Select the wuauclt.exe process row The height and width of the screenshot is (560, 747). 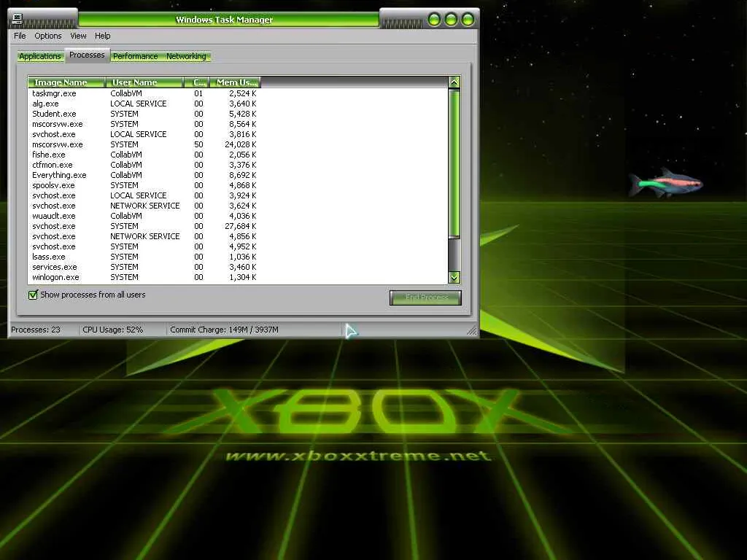point(144,216)
